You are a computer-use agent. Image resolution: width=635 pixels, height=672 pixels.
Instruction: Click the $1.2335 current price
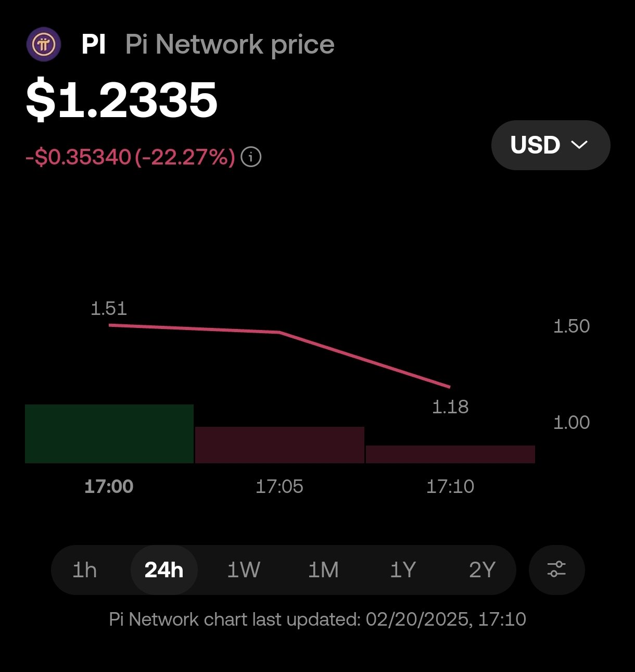[122, 100]
